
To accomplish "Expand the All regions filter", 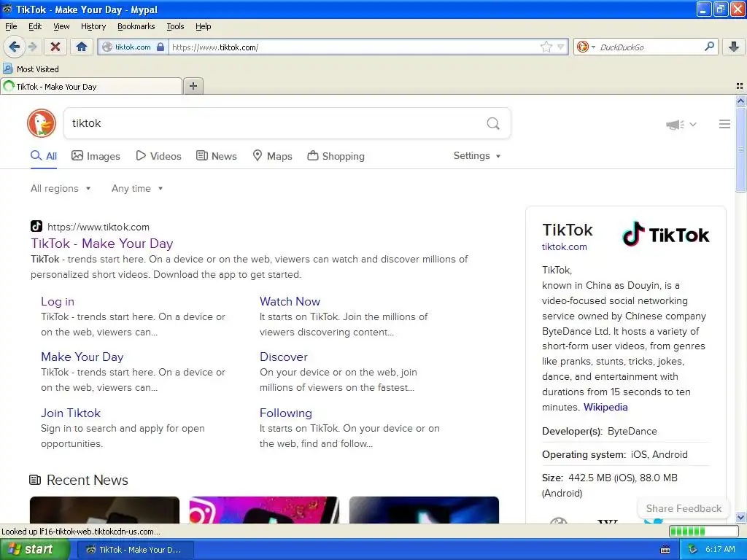I will 61,189.
